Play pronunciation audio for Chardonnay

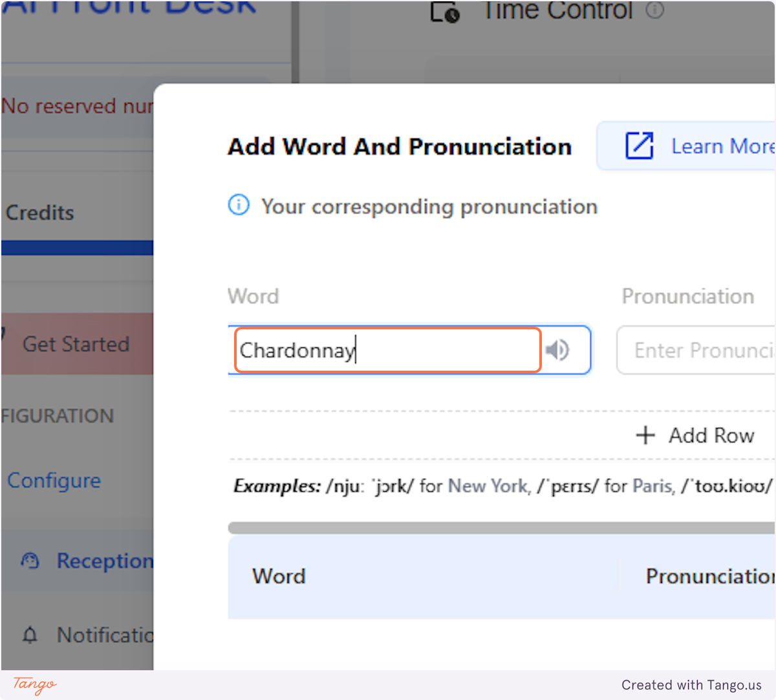click(557, 350)
